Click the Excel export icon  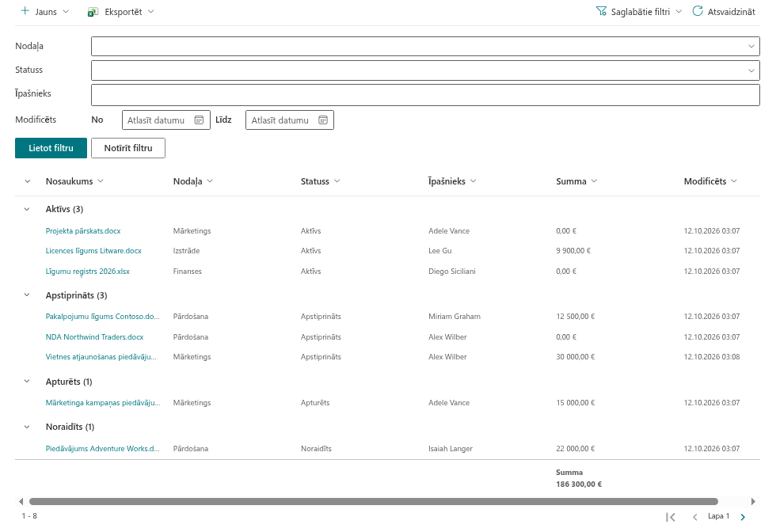click(93, 12)
